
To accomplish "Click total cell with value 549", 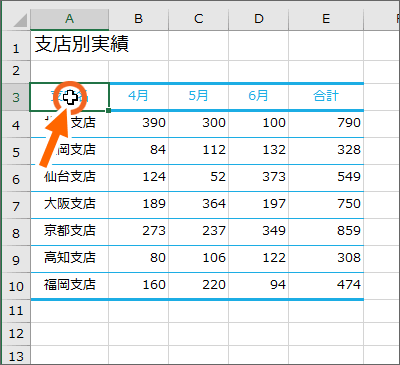I will click(x=326, y=178).
